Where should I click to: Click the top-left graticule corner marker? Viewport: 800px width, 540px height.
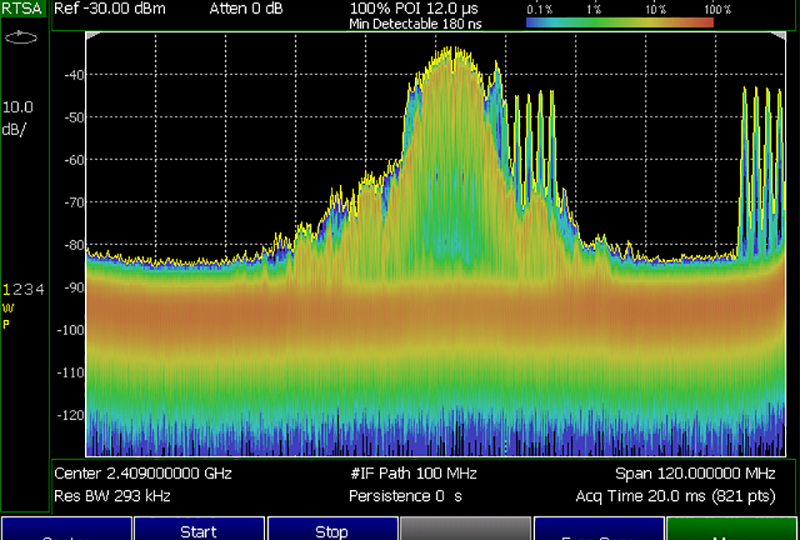click(x=91, y=36)
